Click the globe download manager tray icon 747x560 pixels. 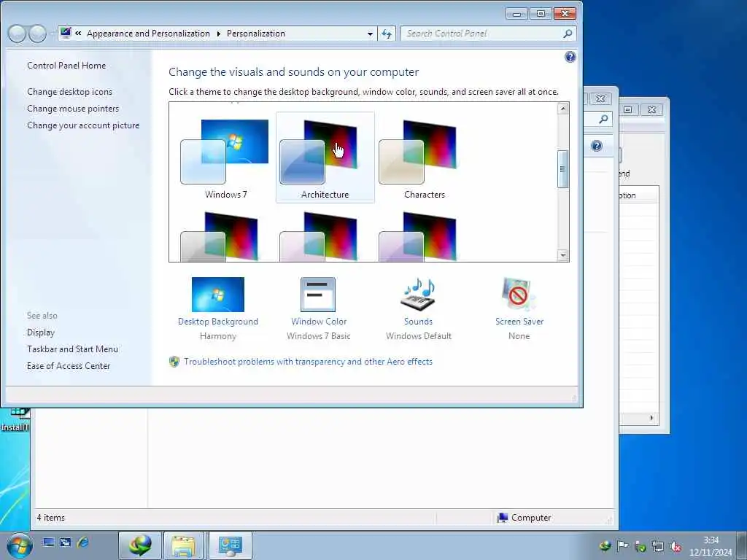[x=605, y=545]
